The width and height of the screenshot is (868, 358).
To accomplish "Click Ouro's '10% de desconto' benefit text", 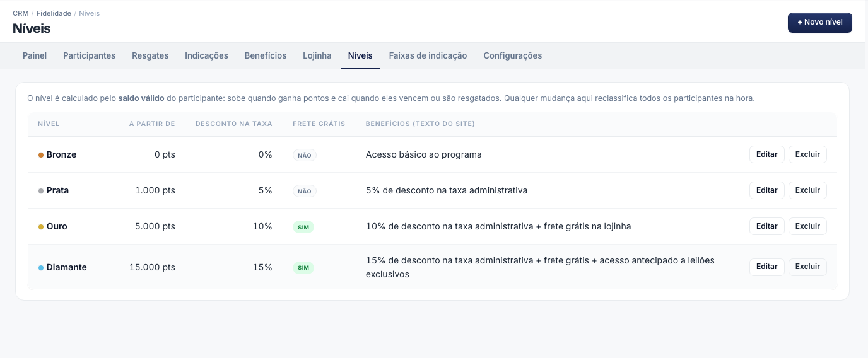I will click(x=498, y=226).
